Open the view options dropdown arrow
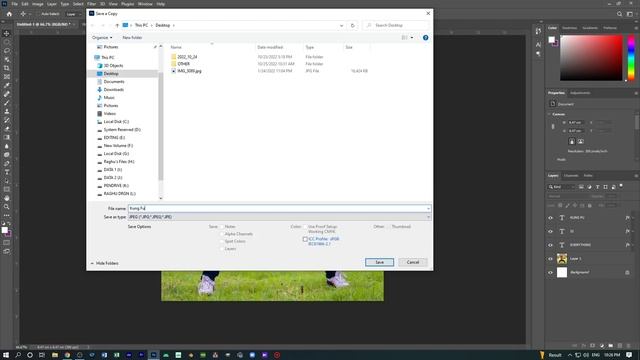Screen dimensions: 640x360 pyautogui.click(x=411, y=38)
